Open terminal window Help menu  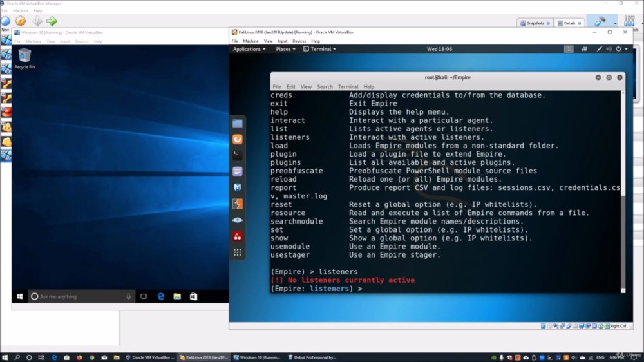(x=368, y=87)
